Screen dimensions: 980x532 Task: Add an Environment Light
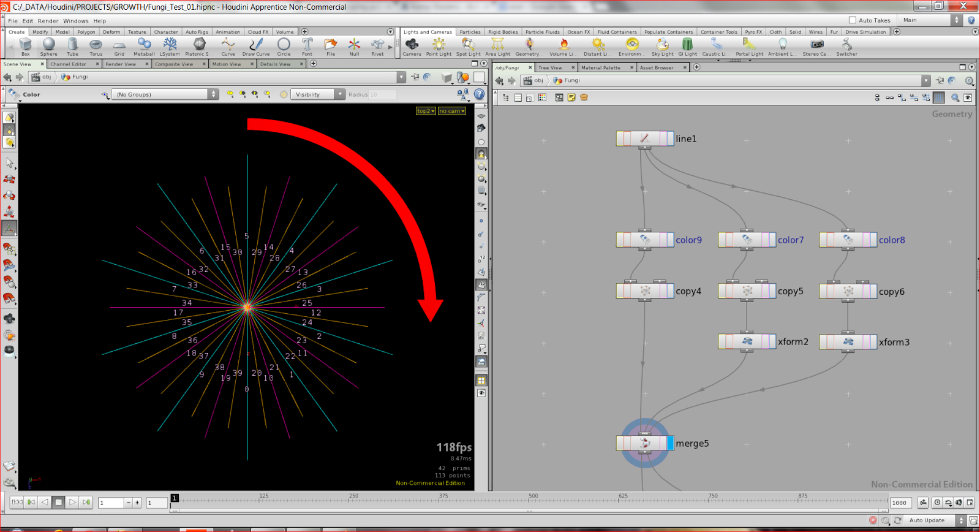(x=631, y=47)
